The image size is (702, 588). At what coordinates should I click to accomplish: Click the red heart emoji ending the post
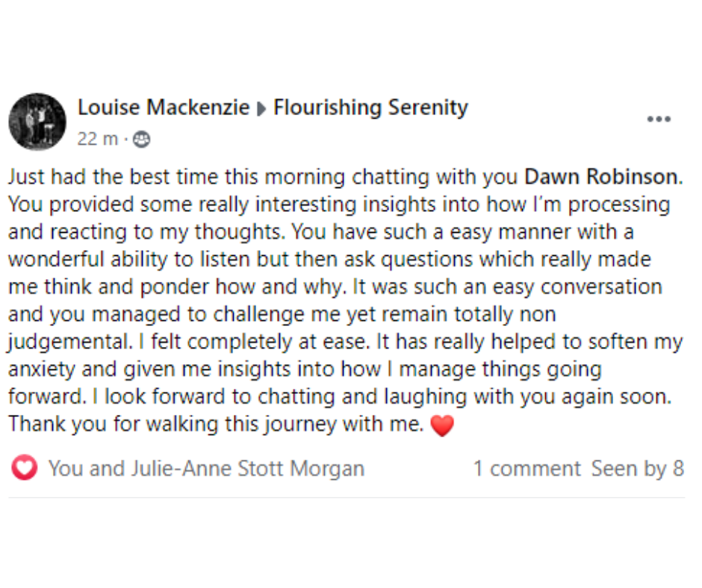pyautogui.click(x=442, y=425)
